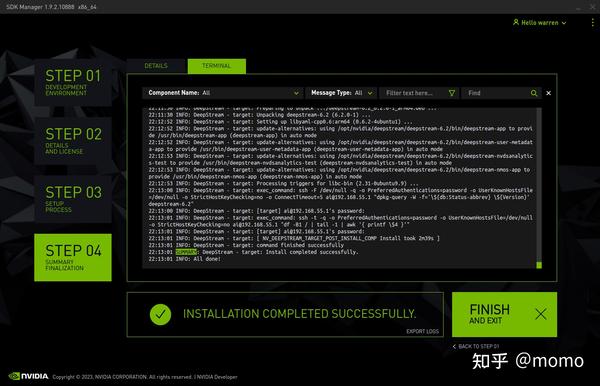Screen dimensions: 600x386
Task: Close the terminal filter bar
Action: pos(548,93)
